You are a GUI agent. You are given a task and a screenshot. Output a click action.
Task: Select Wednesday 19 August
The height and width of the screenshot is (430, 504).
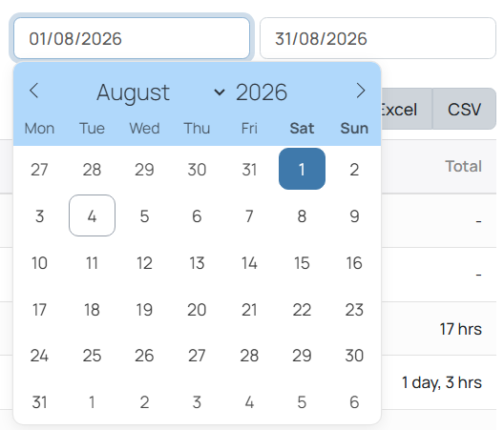pyautogui.click(x=144, y=310)
